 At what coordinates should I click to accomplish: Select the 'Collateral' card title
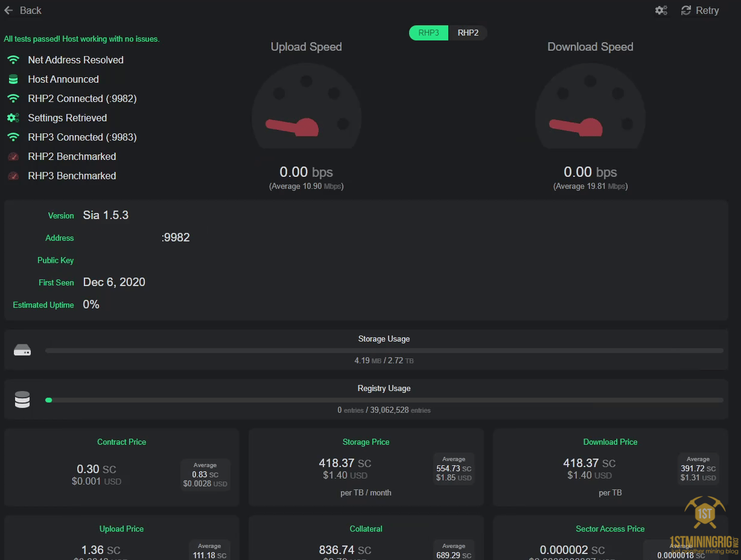point(366,529)
